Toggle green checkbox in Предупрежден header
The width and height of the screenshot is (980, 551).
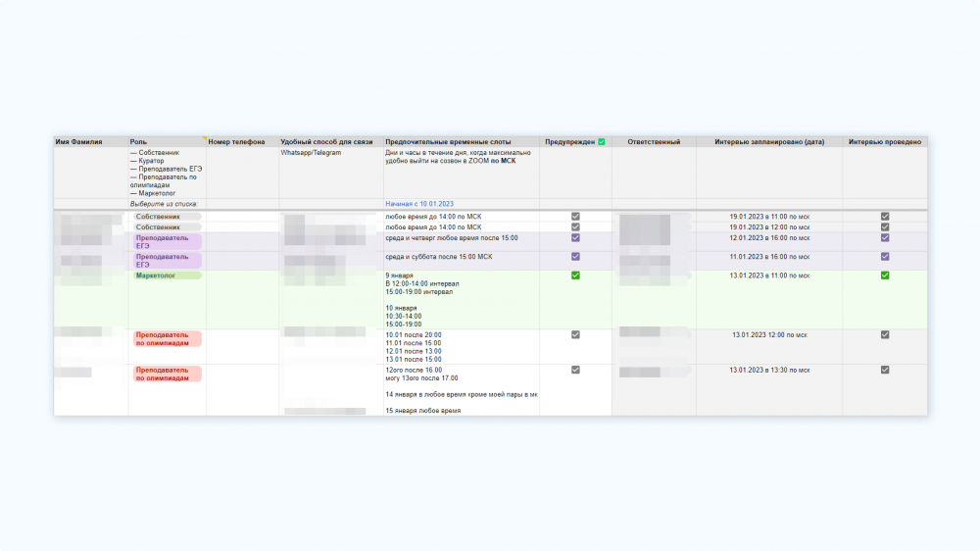(x=602, y=142)
